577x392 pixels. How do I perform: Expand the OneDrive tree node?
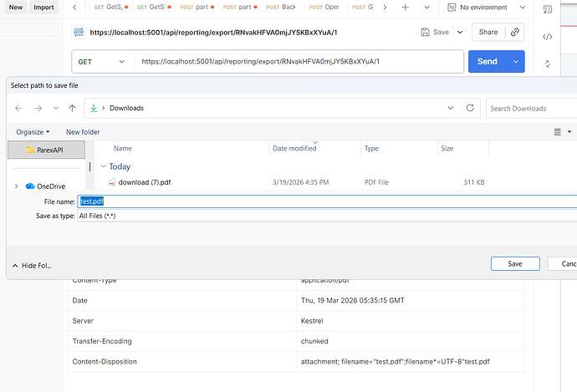tap(16, 186)
